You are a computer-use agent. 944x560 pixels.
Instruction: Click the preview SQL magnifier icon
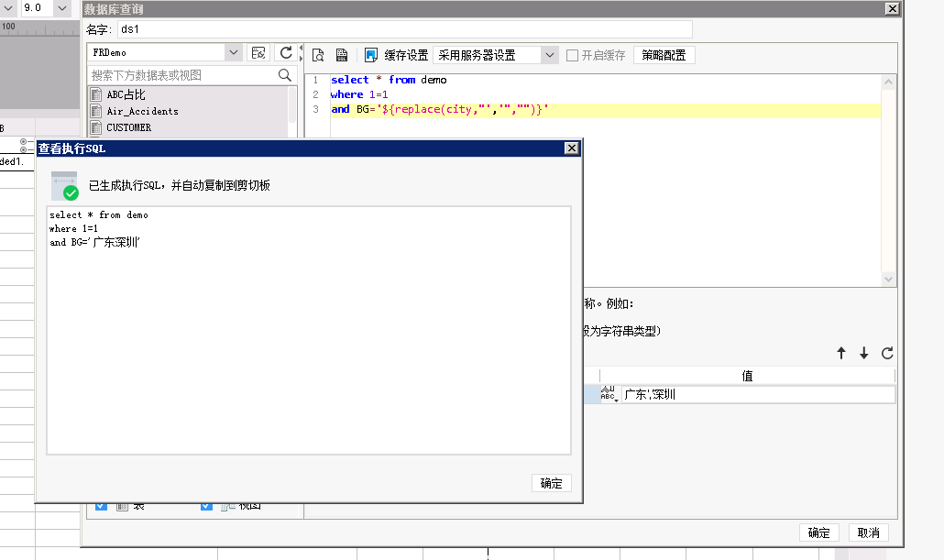tap(318, 55)
